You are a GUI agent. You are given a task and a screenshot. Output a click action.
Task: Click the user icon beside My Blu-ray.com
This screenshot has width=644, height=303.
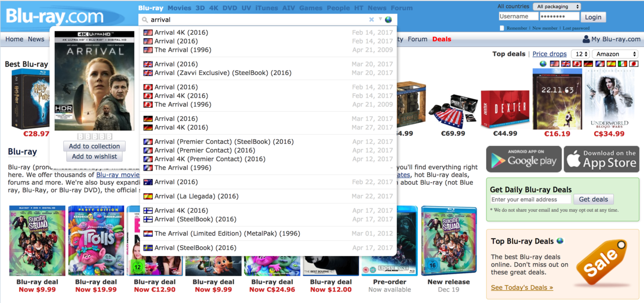coord(586,39)
